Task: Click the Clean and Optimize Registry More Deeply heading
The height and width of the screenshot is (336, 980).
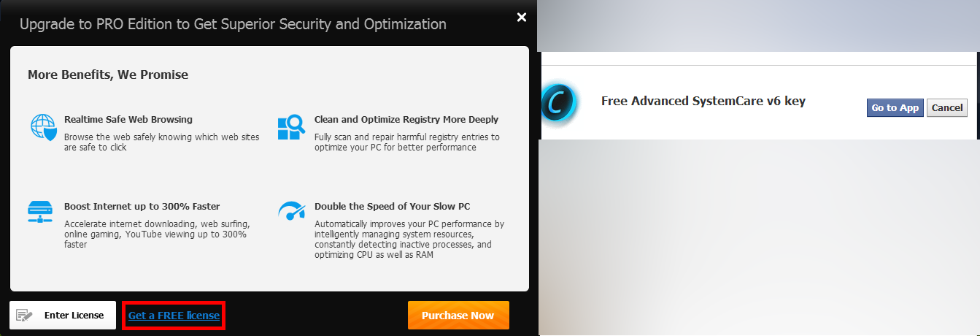Action: [x=406, y=119]
